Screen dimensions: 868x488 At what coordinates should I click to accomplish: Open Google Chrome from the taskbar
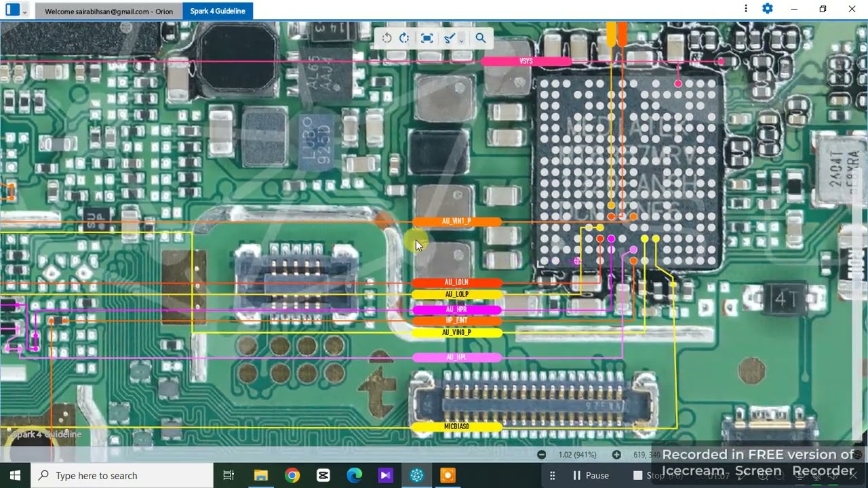click(292, 475)
